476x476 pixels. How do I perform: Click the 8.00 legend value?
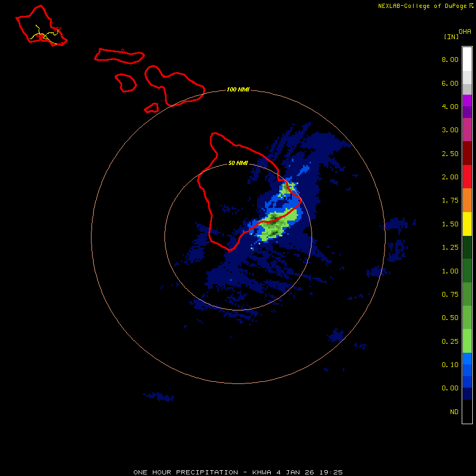(450, 59)
